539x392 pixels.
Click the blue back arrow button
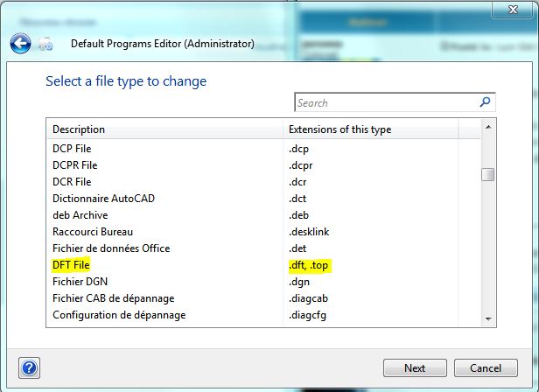point(20,44)
